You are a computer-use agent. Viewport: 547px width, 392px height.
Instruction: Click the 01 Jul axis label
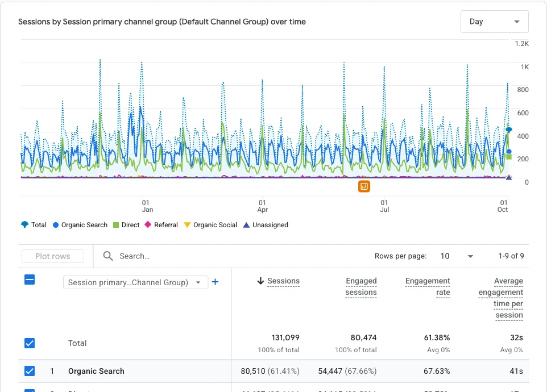click(x=384, y=206)
